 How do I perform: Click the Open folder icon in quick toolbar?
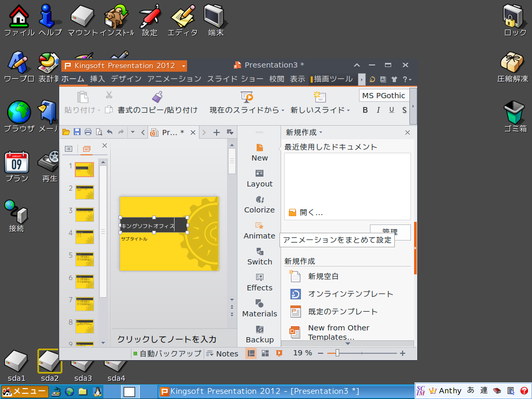[66, 132]
